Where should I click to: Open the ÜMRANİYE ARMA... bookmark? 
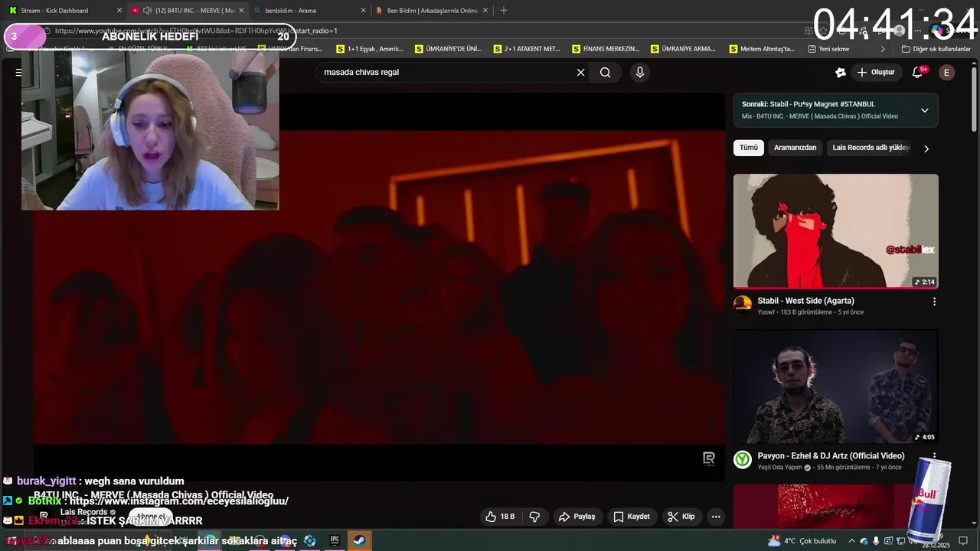[x=684, y=49]
